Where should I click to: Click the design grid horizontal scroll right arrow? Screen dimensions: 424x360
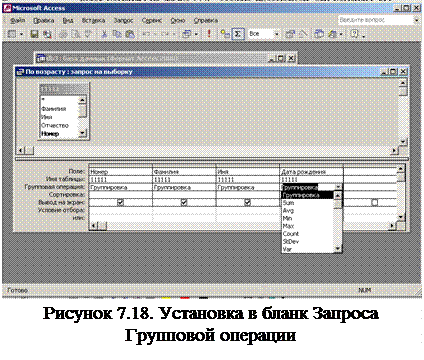(x=393, y=226)
